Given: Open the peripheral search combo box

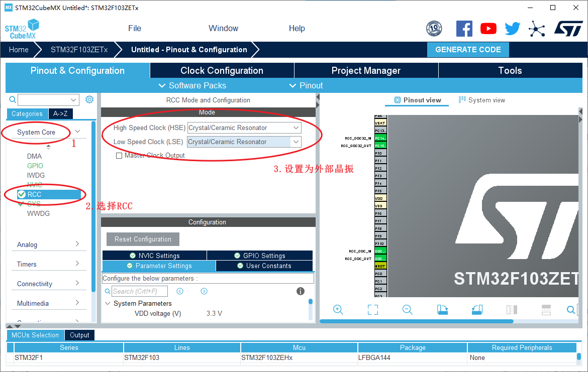Looking at the screenshot, I should (48, 99).
